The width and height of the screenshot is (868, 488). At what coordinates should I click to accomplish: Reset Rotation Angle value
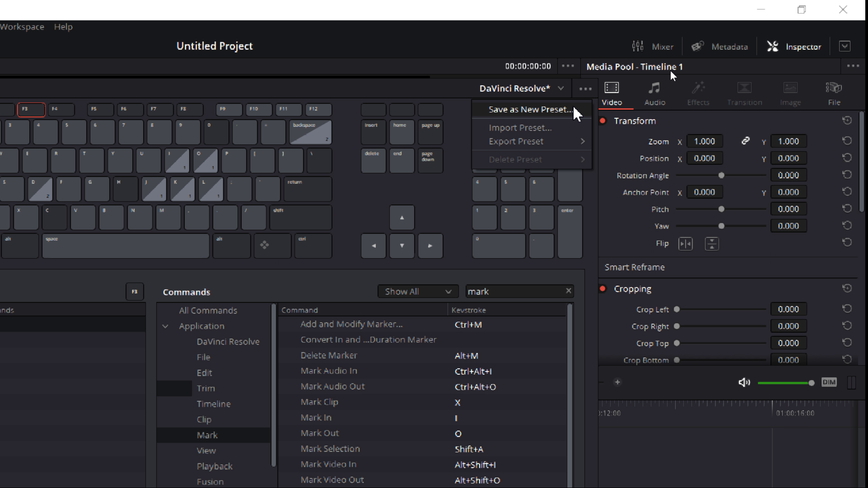[x=847, y=174]
